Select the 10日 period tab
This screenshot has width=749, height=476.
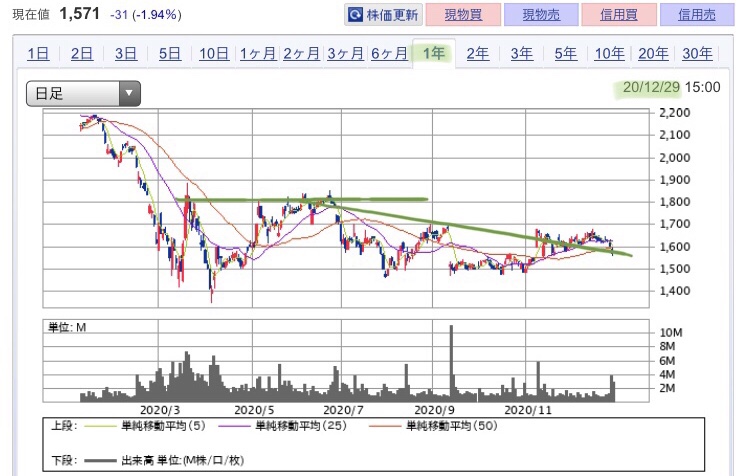point(214,54)
